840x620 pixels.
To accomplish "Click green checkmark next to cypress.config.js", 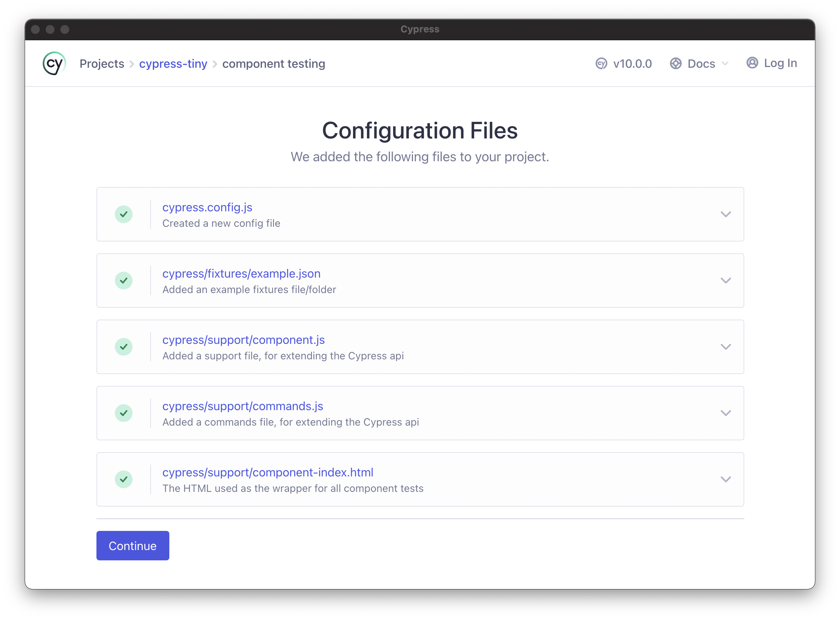I will coord(123,214).
